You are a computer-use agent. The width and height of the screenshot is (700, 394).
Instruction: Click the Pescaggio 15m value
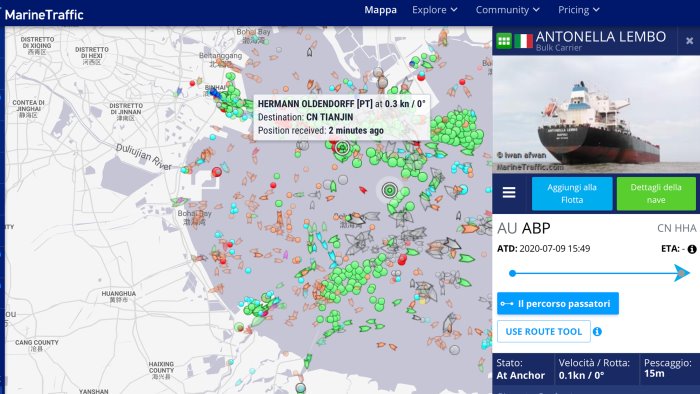pyautogui.click(x=654, y=374)
